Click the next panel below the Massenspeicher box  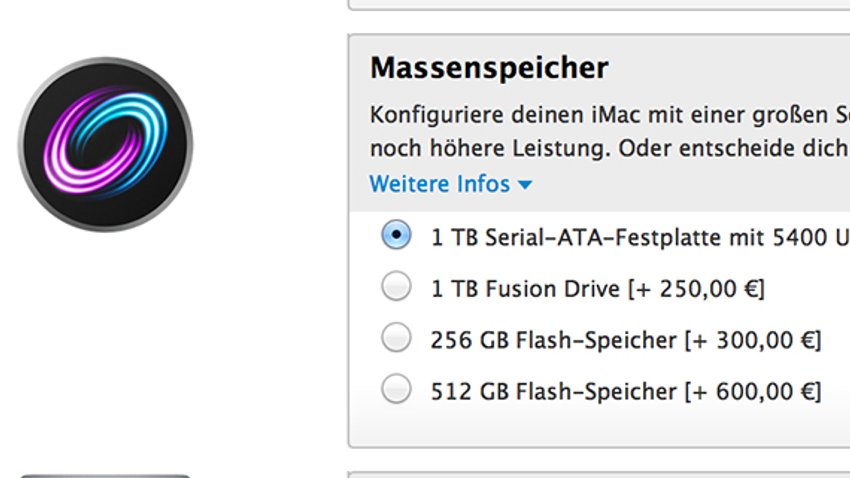click(x=598, y=475)
